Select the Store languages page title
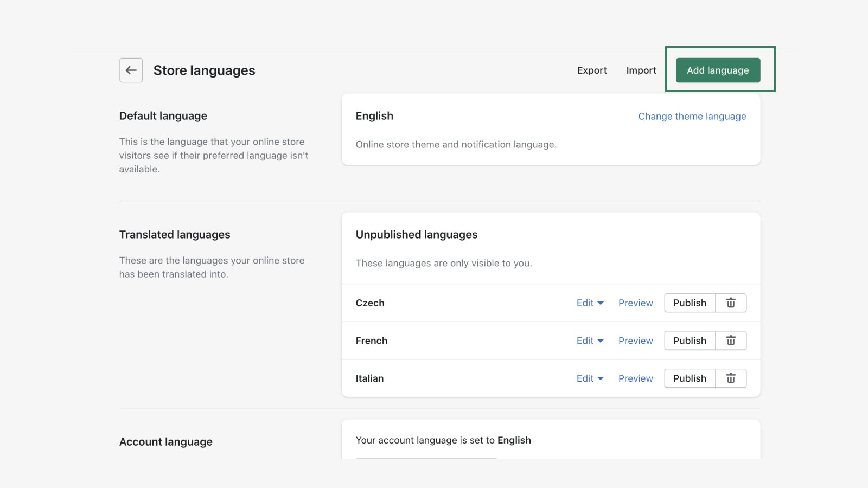The height and width of the screenshot is (488, 868). (x=204, y=70)
